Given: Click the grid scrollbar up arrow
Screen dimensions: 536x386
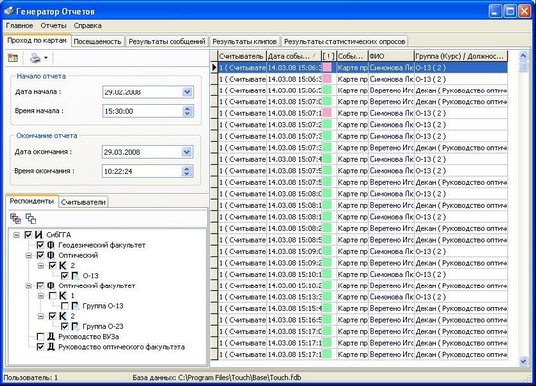Looking at the screenshot, I should 523,55.
